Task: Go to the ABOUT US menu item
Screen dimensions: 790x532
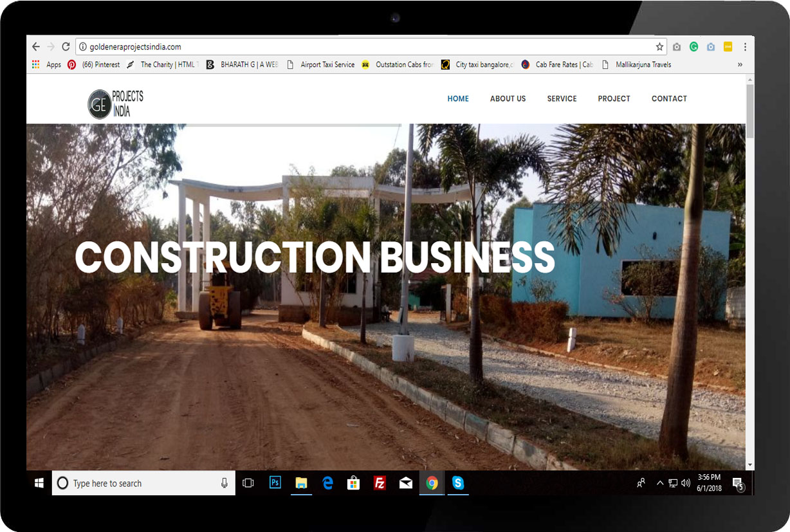Action: click(508, 98)
